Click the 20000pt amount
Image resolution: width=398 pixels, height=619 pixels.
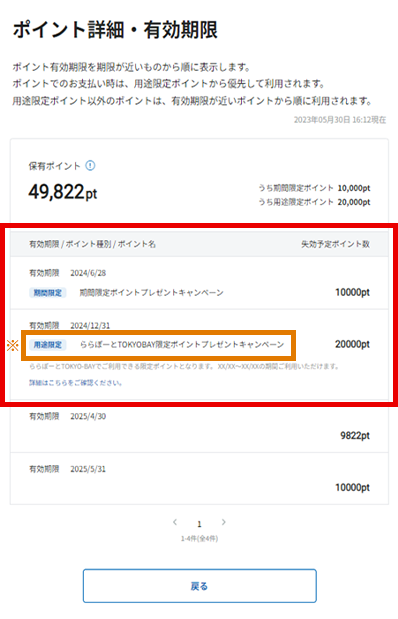352,344
